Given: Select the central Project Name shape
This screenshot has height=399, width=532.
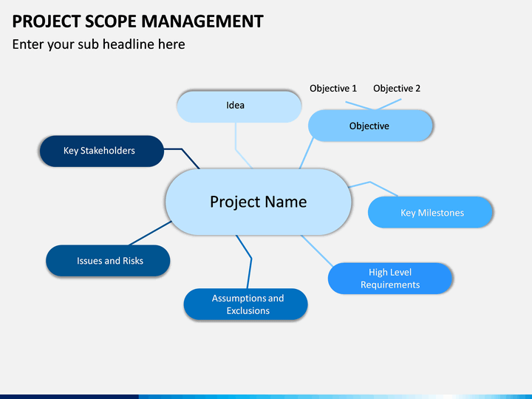Looking at the screenshot, I should click(x=258, y=202).
